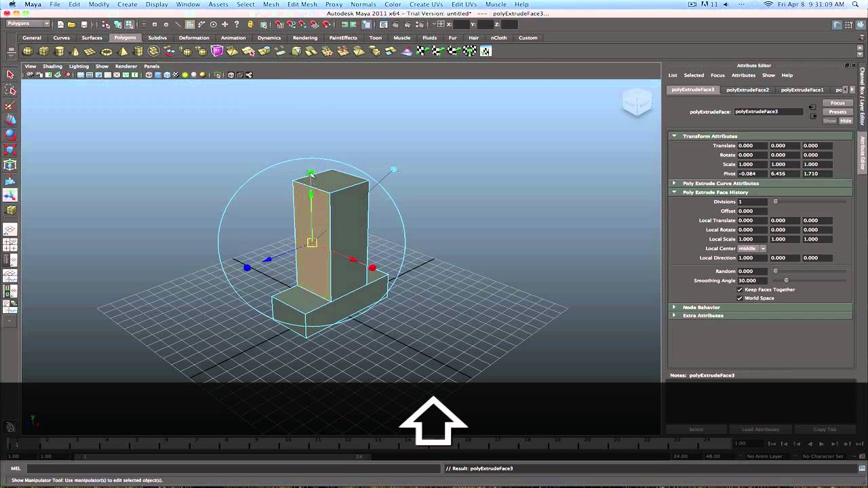
Task: Open the Polygons menu set dropdown
Action: click(28, 24)
